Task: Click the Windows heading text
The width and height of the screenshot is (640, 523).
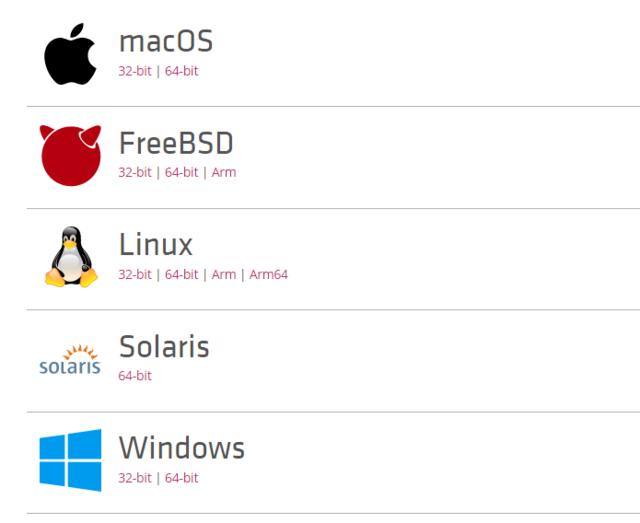Action: [182, 448]
